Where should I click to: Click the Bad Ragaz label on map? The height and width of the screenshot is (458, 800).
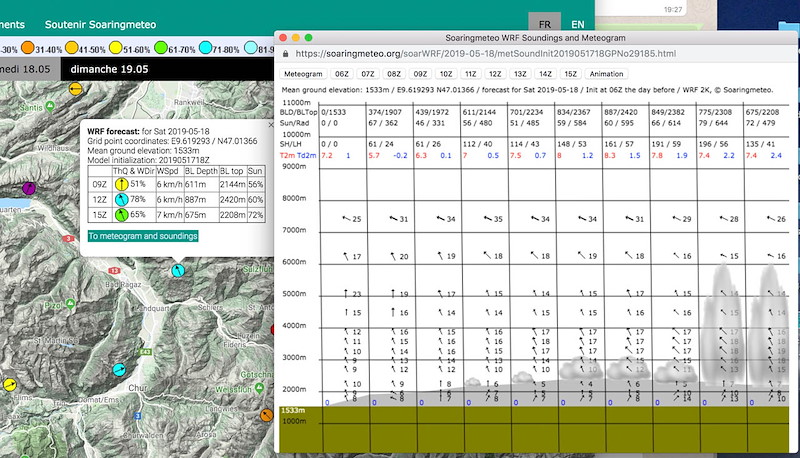[123, 284]
